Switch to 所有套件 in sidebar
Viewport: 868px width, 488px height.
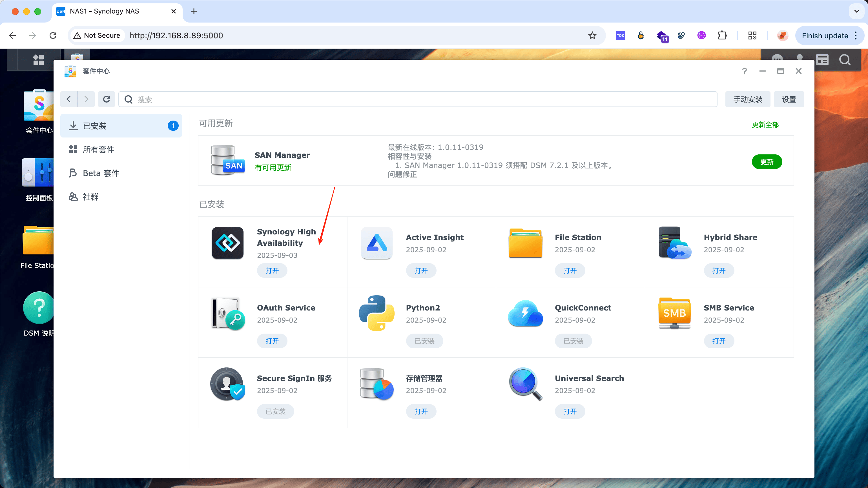point(98,150)
